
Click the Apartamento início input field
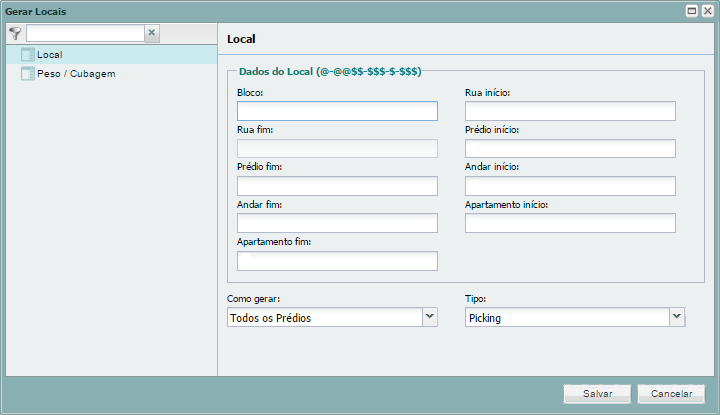(570, 223)
